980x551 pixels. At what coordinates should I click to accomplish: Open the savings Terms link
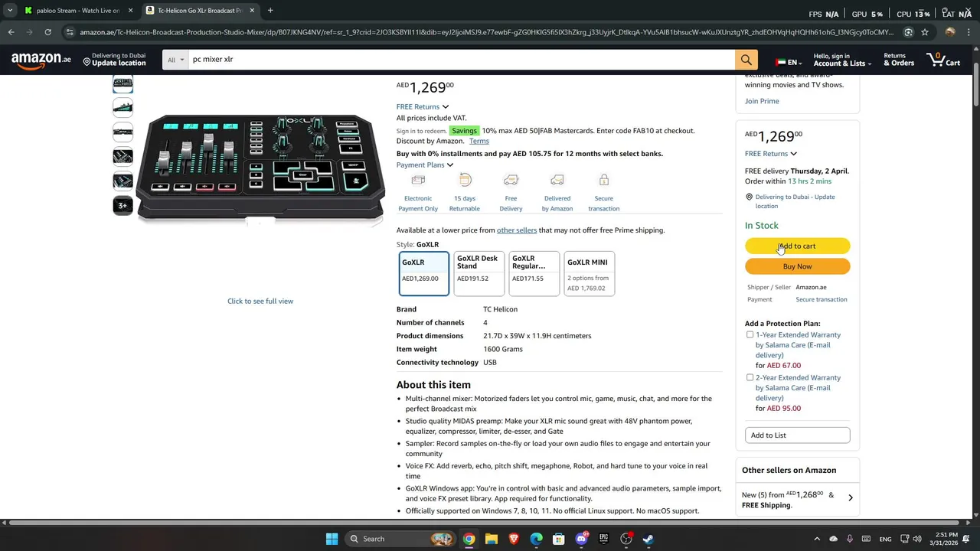click(479, 141)
